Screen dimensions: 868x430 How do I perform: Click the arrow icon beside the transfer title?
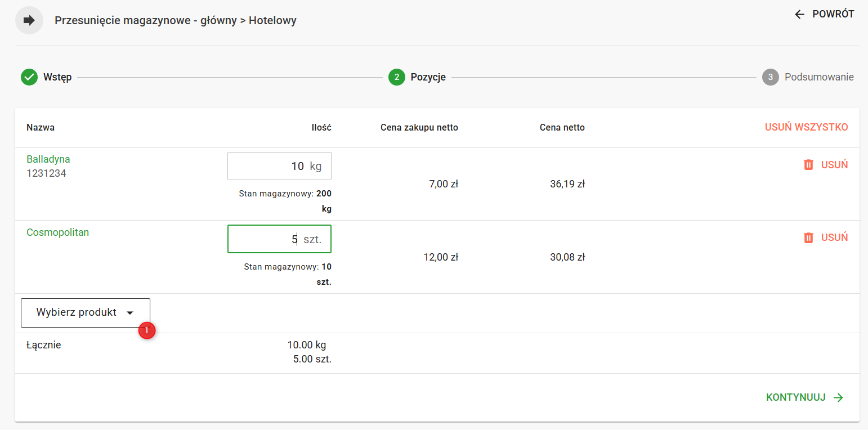[x=29, y=21]
